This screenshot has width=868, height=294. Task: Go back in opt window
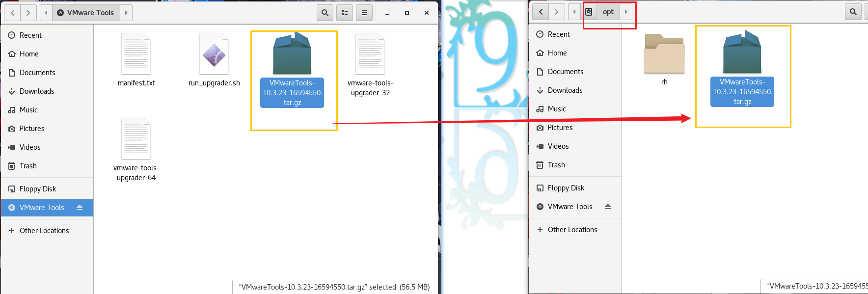pyautogui.click(x=541, y=12)
